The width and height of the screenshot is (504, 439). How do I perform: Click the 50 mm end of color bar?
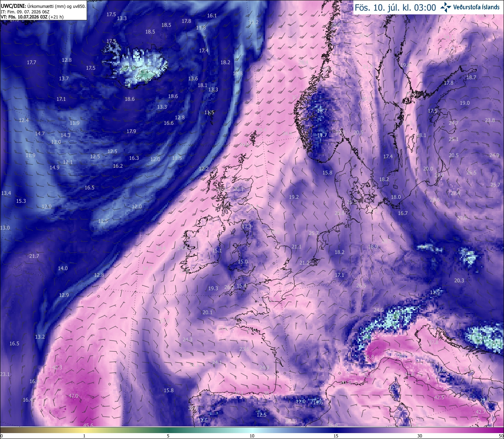tap(501, 436)
